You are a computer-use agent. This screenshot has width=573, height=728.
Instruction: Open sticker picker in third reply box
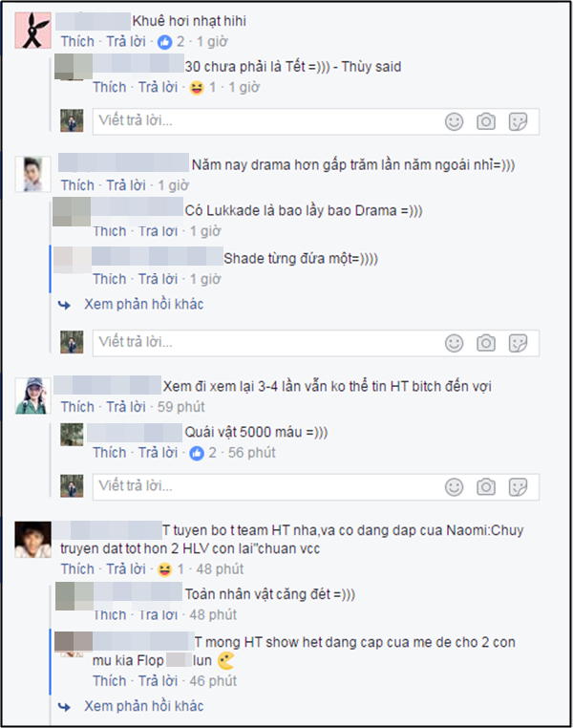coord(518,487)
